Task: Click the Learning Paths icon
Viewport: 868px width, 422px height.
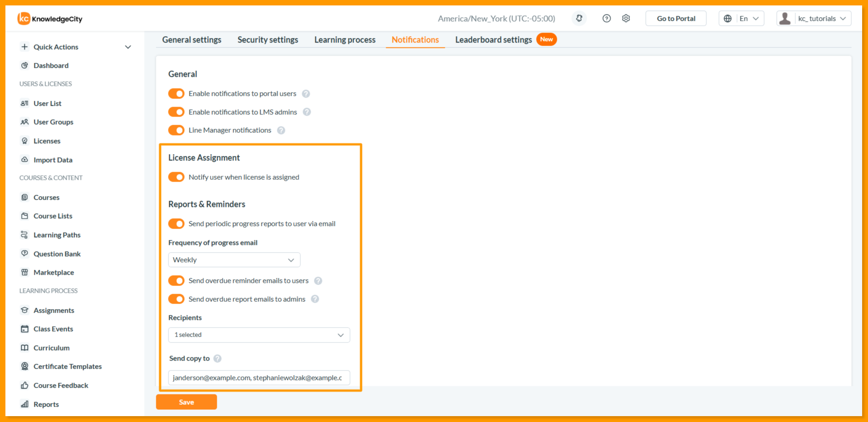Action: click(x=25, y=235)
